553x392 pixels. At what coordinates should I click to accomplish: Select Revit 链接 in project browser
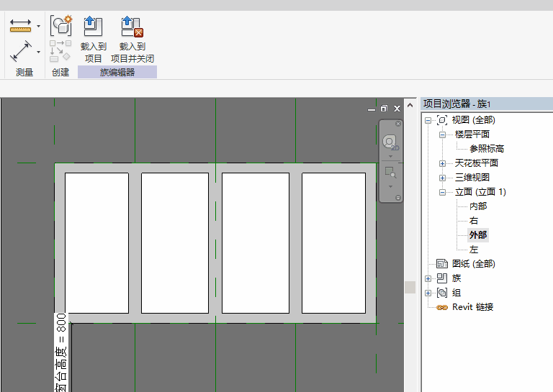click(x=472, y=307)
